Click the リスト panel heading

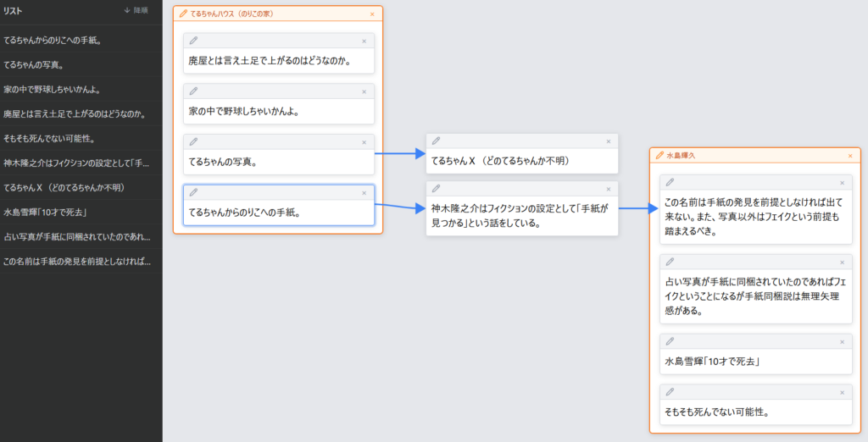click(13, 11)
